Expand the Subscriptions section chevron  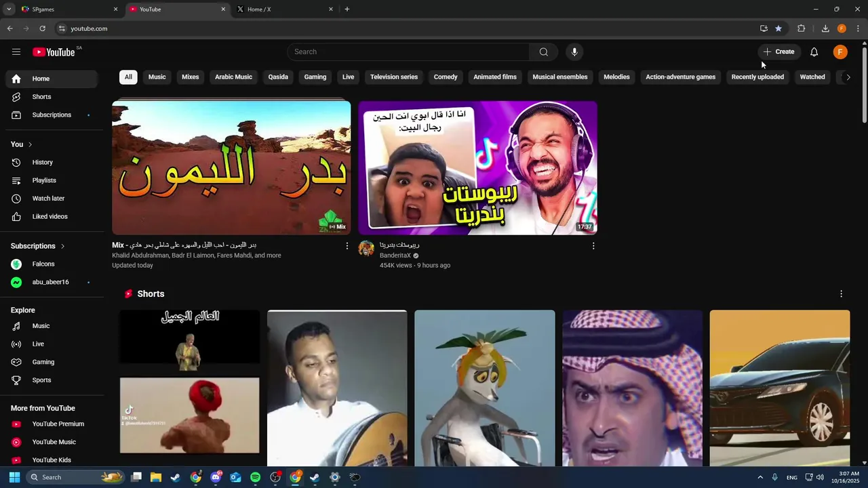(62, 246)
